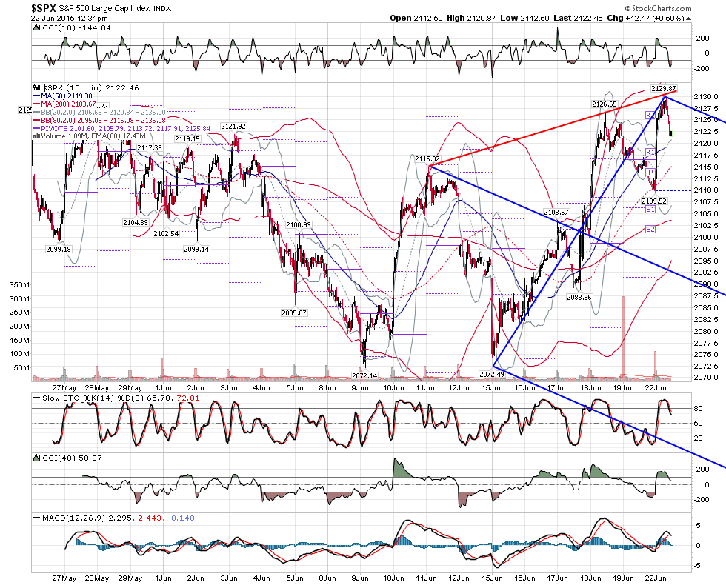
Task: Select the MA(50) 2119.30 legend entry
Action: tap(62, 96)
